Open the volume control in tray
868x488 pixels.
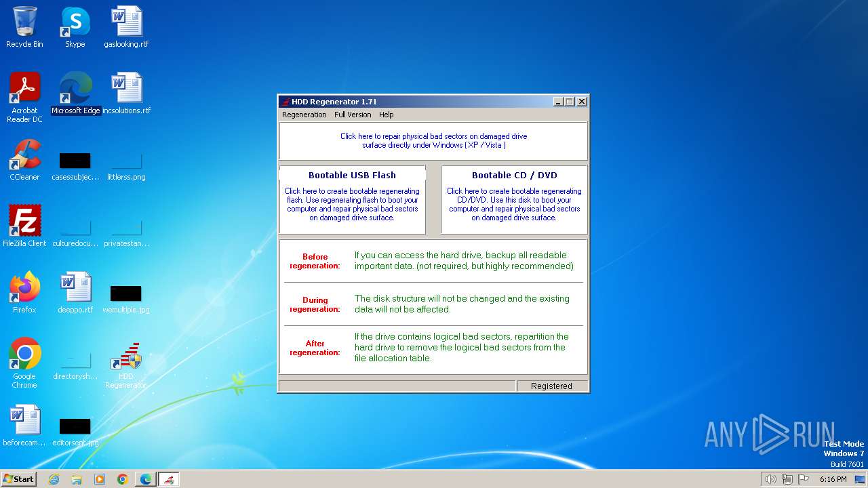(x=770, y=479)
